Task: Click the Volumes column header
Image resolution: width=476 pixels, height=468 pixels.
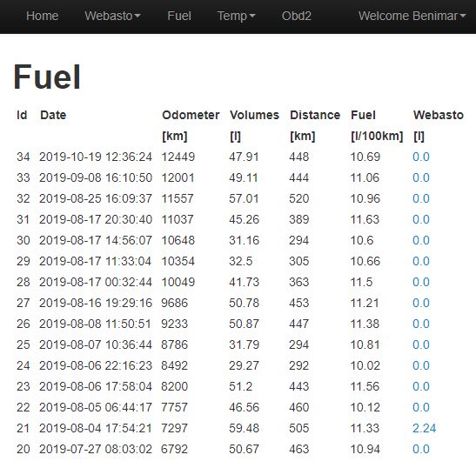Action: (x=254, y=115)
